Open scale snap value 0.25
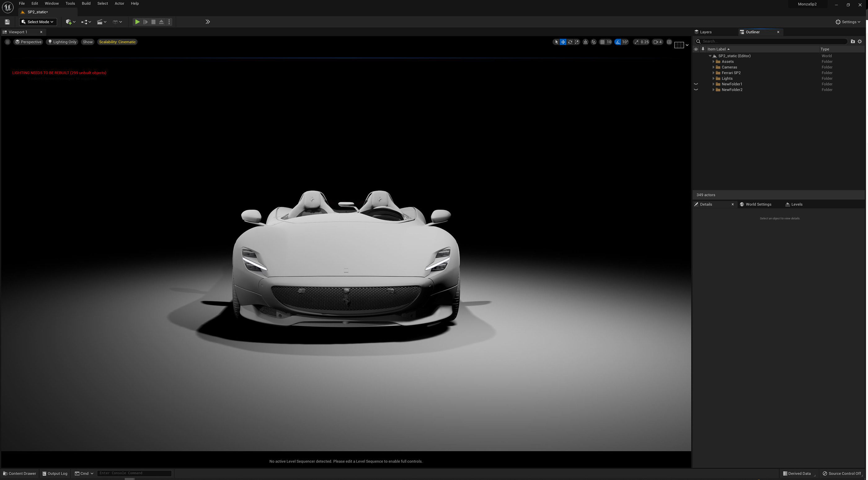 click(x=644, y=42)
